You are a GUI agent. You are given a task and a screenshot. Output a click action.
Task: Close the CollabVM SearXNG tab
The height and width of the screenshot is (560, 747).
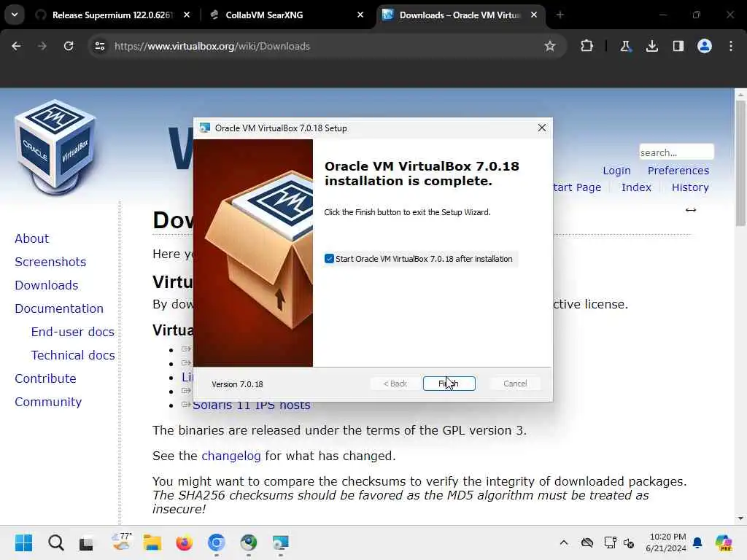(x=360, y=15)
